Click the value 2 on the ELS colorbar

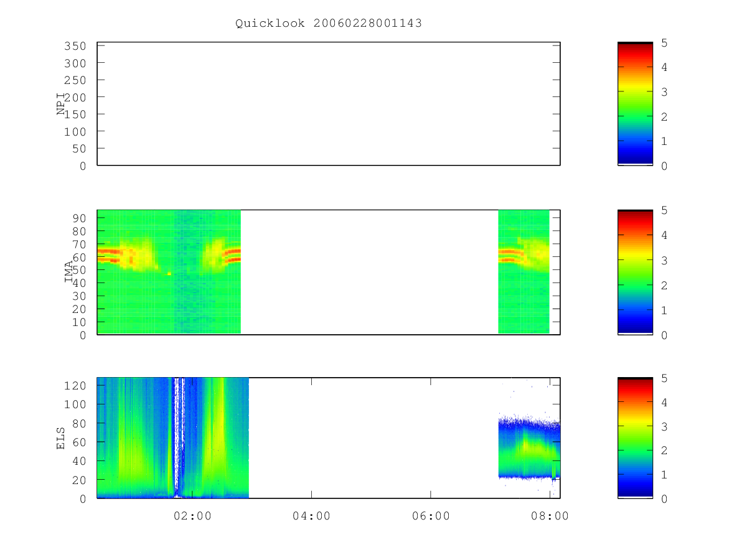point(665,450)
